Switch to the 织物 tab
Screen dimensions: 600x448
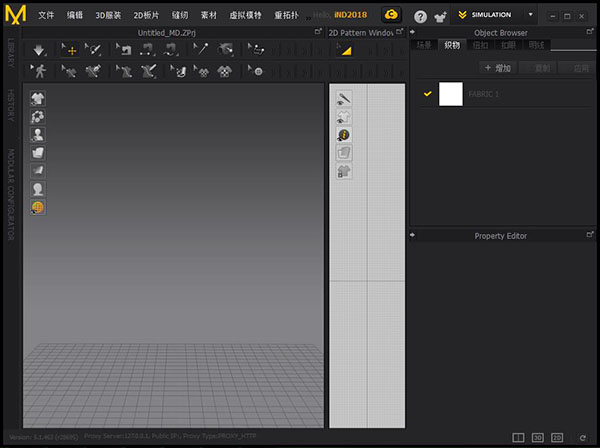452,45
